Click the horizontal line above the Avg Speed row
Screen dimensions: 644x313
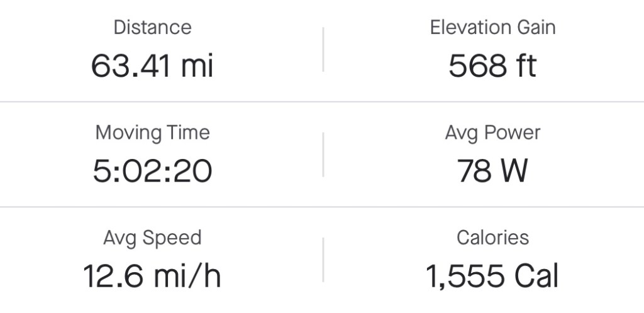[322, 207]
